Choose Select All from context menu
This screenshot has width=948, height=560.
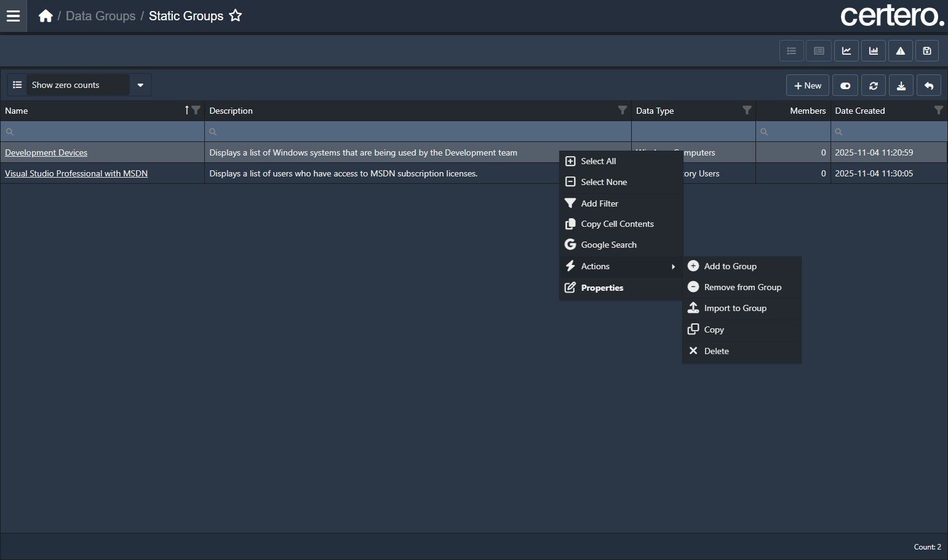coord(621,161)
